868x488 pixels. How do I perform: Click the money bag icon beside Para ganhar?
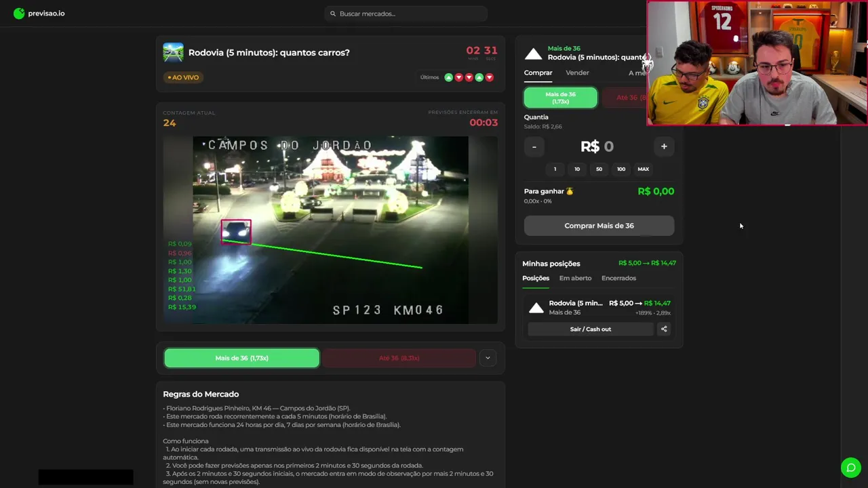pyautogui.click(x=570, y=191)
